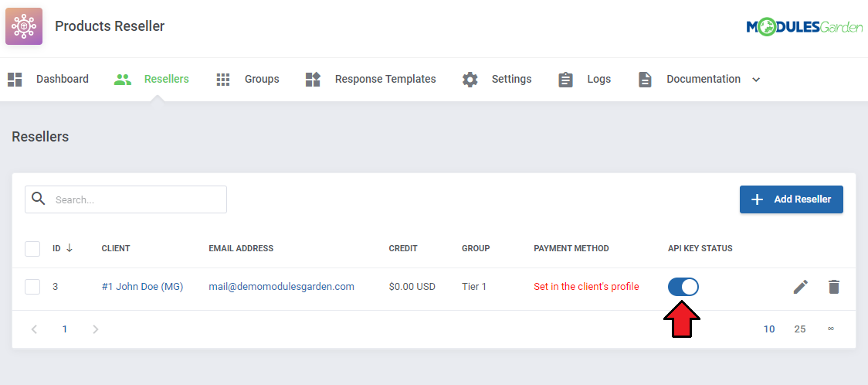Show 10 entries per page
868x385 pixels.
(x=769, y=329)
